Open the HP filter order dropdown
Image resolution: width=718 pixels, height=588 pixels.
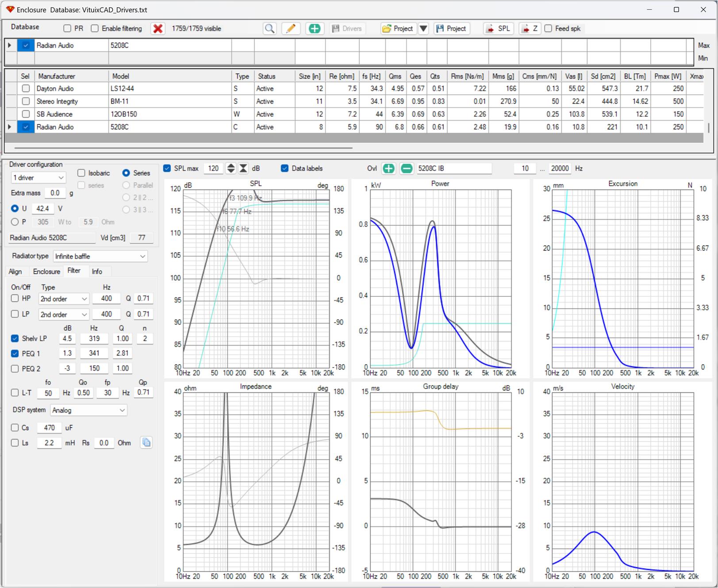coord(64,299)
